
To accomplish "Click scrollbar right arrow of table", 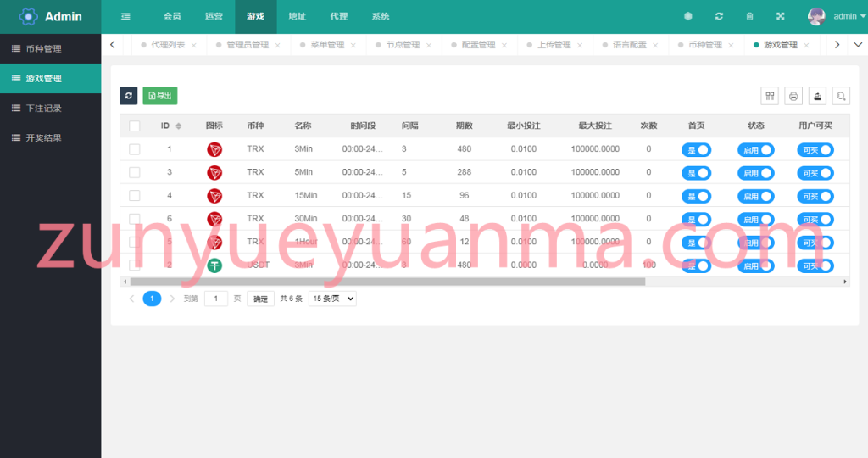I will point(845,282).
